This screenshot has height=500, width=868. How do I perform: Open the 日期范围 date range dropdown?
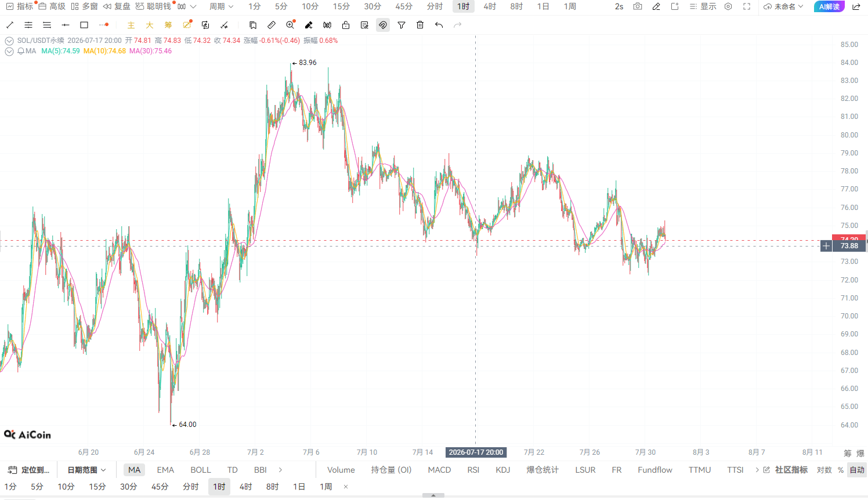pos(87,470)
